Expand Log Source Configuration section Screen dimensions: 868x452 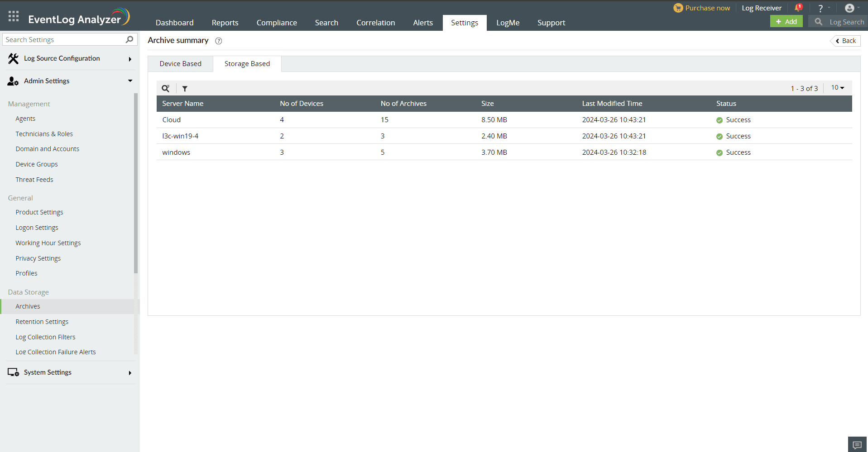[130, 59]
